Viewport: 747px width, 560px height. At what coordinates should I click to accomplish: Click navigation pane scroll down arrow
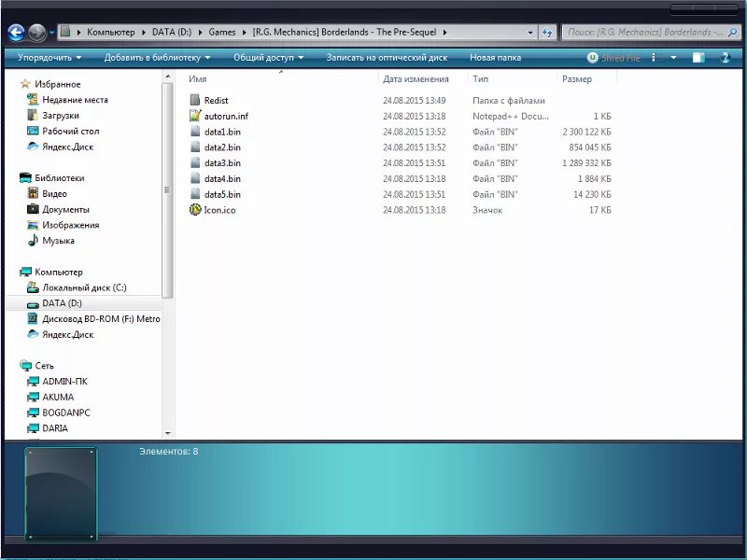click(x=167, y=433)
